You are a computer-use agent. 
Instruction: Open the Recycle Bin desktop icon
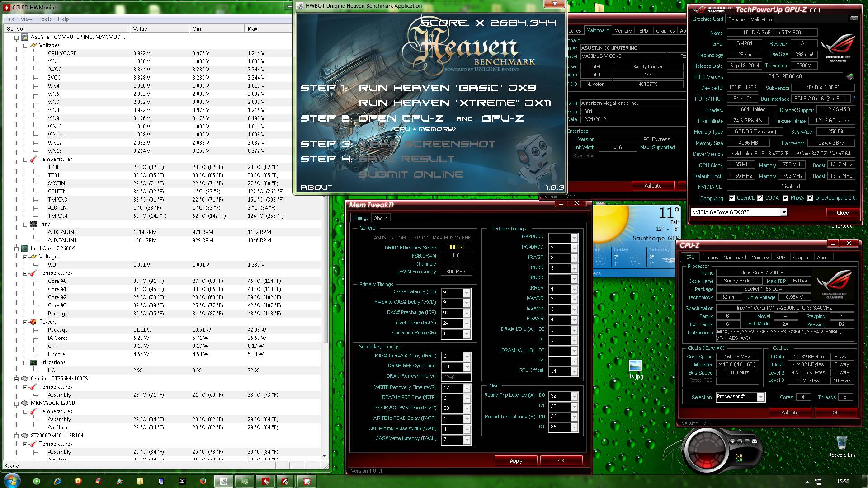click(841, 447)
